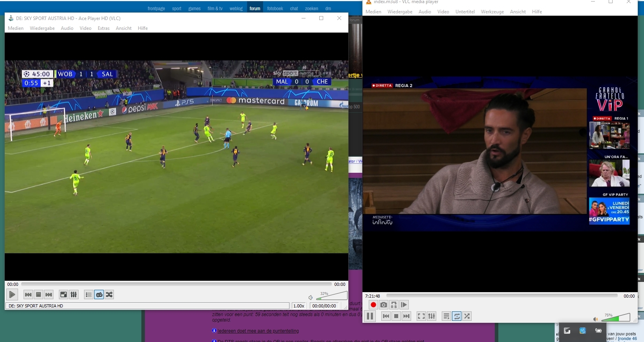Adjust the 75% volume slider in VLC
The height and width of the screenshot is (342, 644).
[x=616, y=317]
